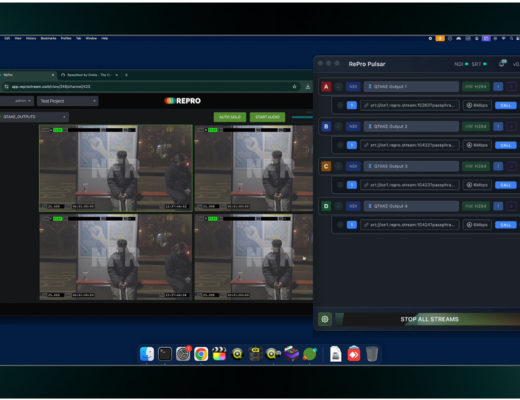Open the QTAKE Output 1 source dropdown
Screen dimensions: 520x400
411,87
